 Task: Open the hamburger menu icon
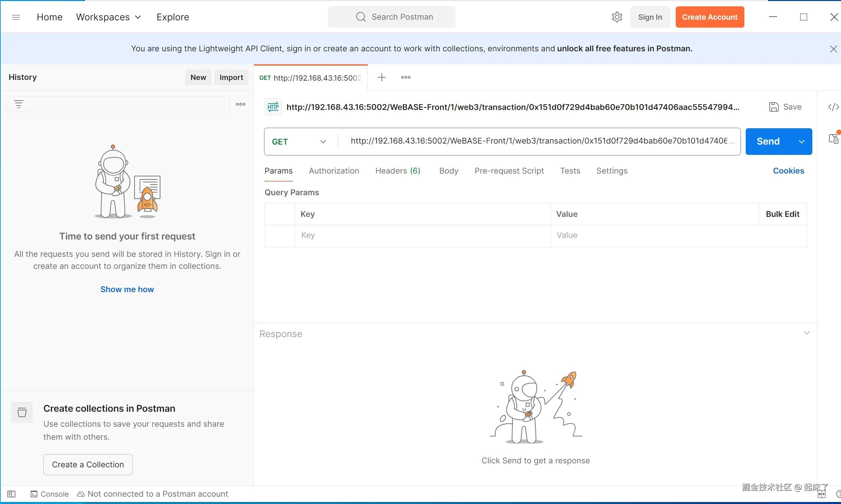click(x=16, y=17)
